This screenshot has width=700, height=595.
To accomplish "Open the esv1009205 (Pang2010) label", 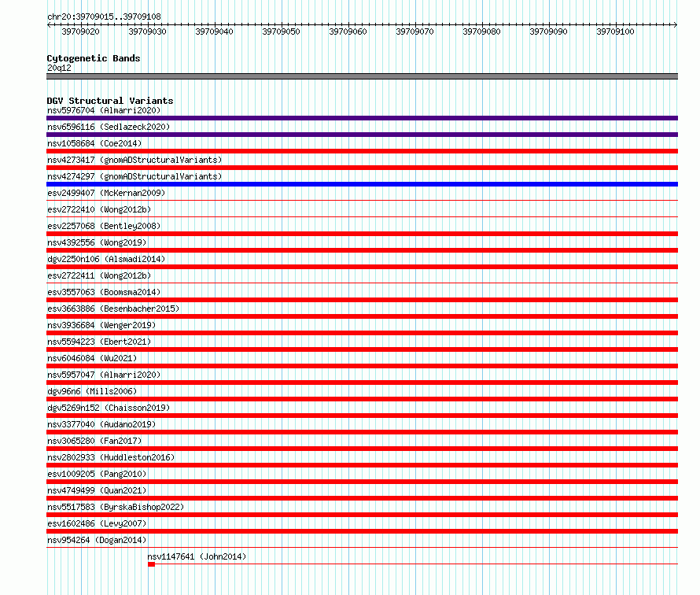I will click(97, 474).
